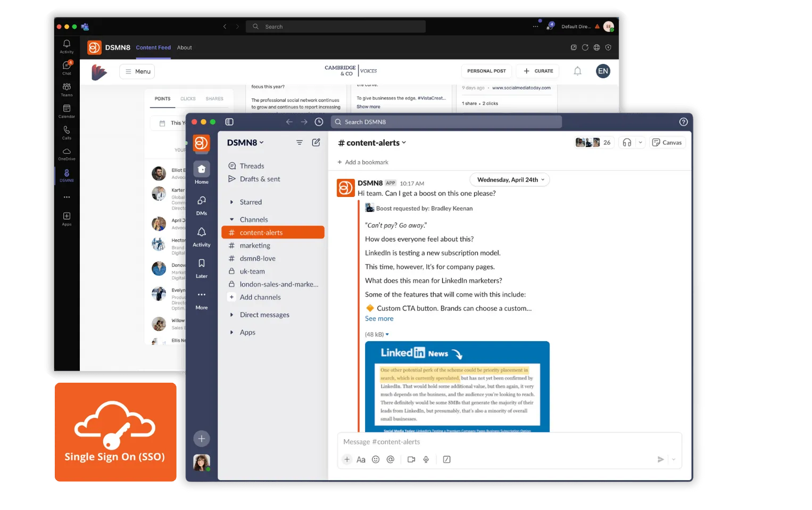Click Show more in the Teams feed post
The width and height of the screenshot is (812, 510).
coord(368,107)
